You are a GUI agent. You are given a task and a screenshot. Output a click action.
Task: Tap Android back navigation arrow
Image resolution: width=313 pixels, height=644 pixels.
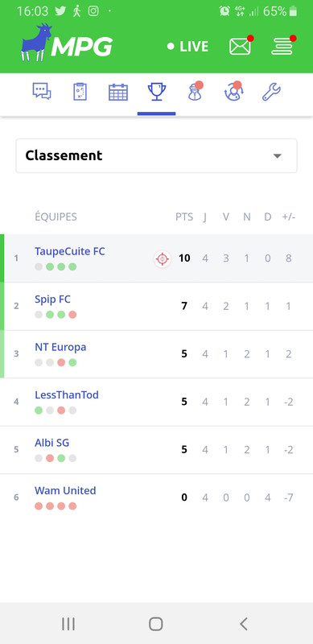(244, 624)
